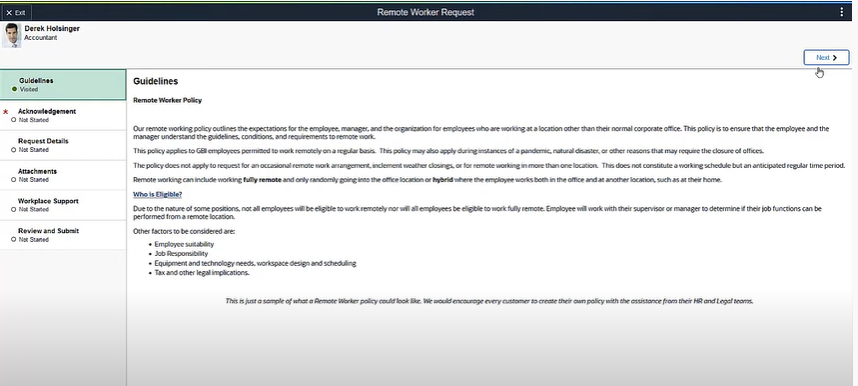Click the Exit button
The height and width of the screenshot is (386, 858).
(x=16, y=12)
